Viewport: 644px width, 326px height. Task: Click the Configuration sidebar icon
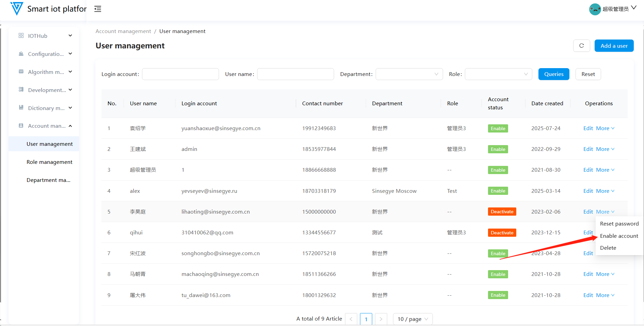[x=21, y=54]
